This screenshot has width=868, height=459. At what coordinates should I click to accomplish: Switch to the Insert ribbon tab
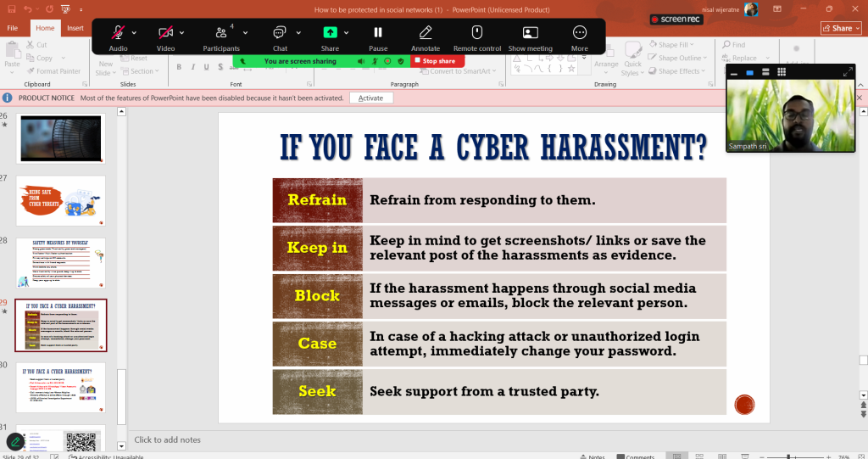pyautogui.click(x=75, y=28)
